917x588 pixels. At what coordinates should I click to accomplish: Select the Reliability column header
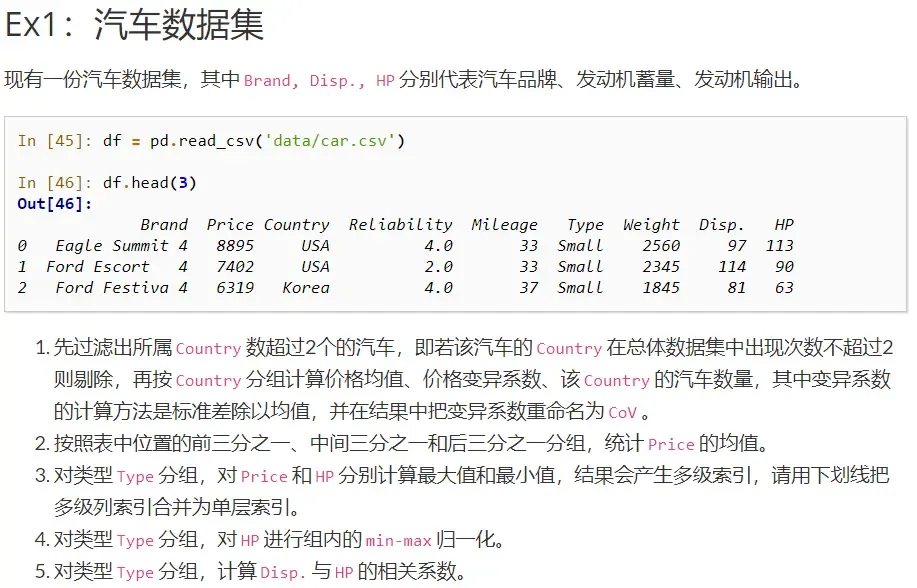400,224
